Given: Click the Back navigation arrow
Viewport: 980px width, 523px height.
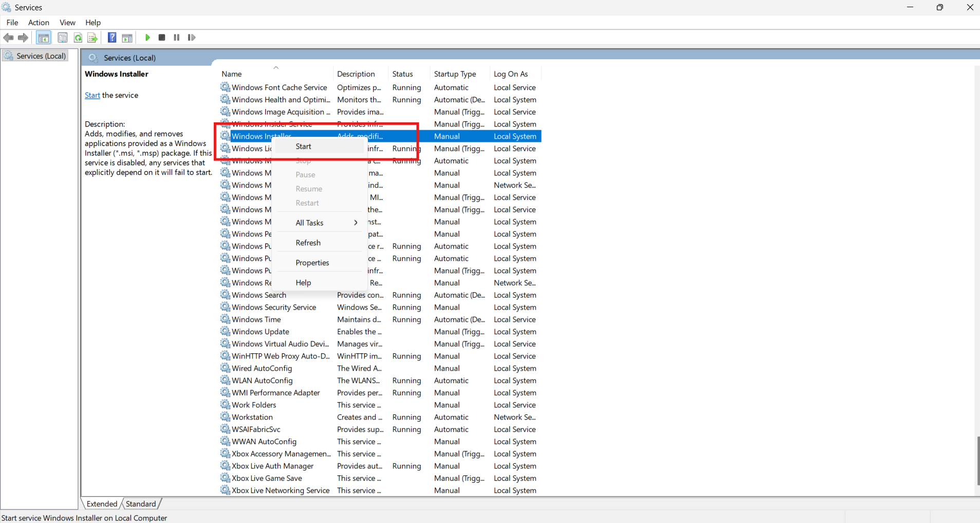Looking at the screenshot, I should click(x=8, y=37).
